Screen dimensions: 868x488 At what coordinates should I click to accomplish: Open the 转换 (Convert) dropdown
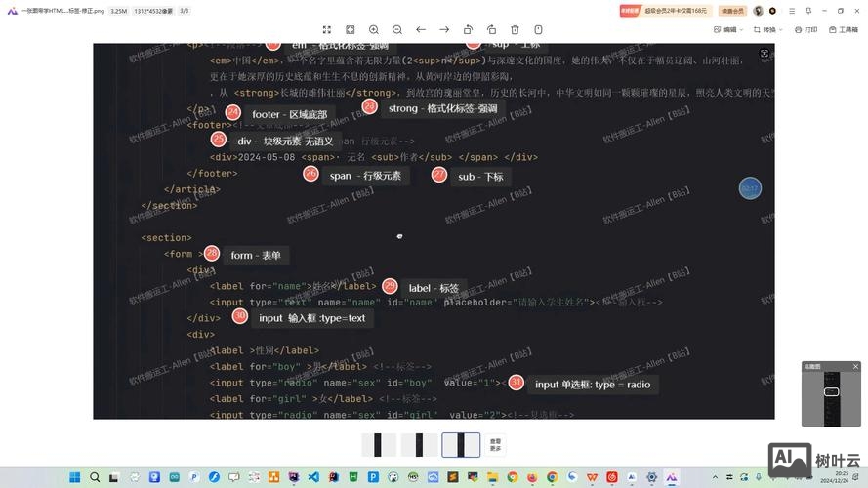[x=767, y=30]
